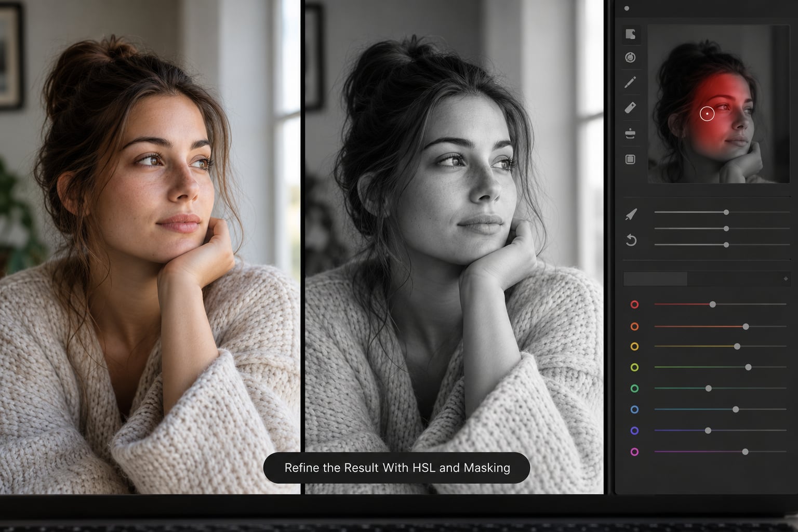Click the paper-plane auto adjust icon

click(631, 214)
